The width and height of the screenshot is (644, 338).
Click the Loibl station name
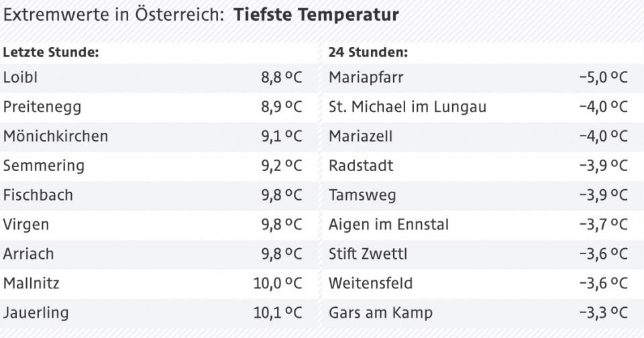click(20, 78)
